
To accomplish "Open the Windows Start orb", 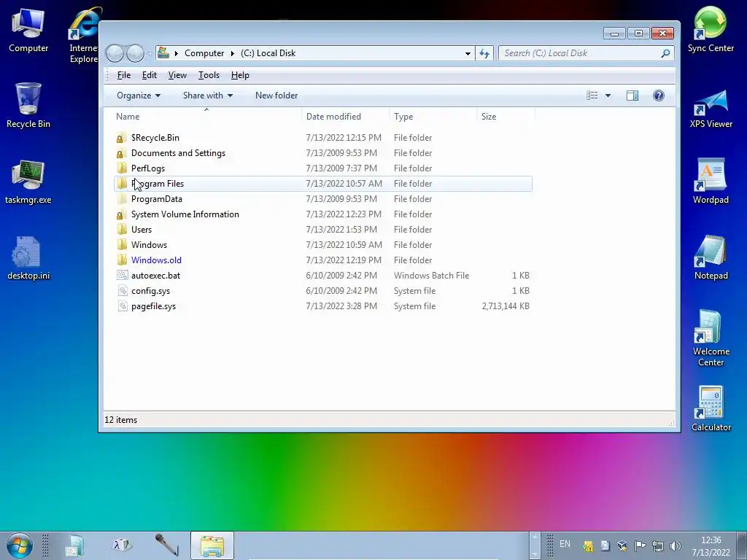I will coord(19,545).
